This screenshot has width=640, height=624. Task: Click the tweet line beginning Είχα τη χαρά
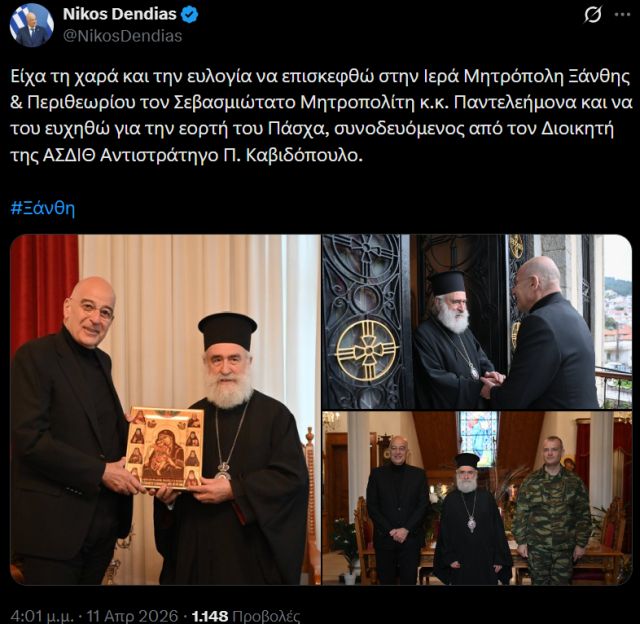click(320, 76)
